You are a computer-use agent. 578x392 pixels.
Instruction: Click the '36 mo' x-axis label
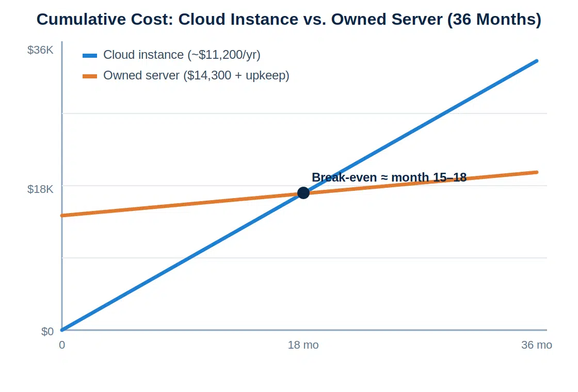click(537, 345)
